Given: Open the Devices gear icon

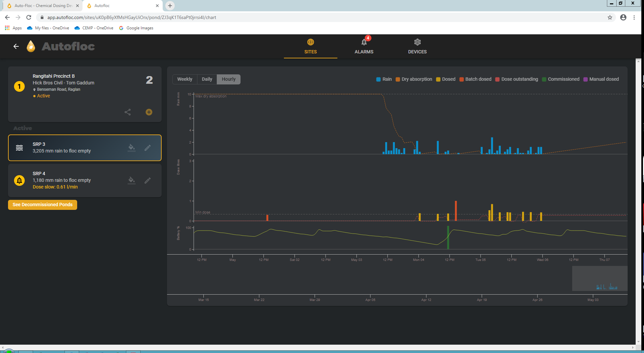Looking at the screenshot, I should point(418,42).
